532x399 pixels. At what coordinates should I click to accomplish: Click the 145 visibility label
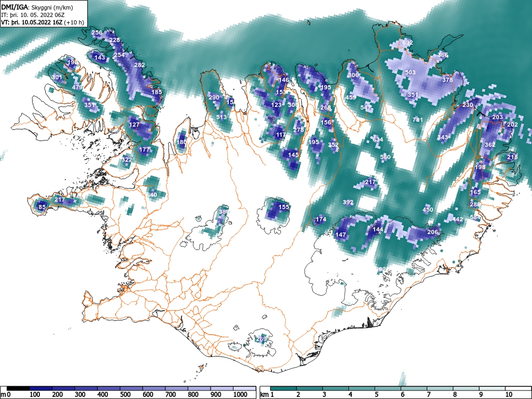click(293, 155)
